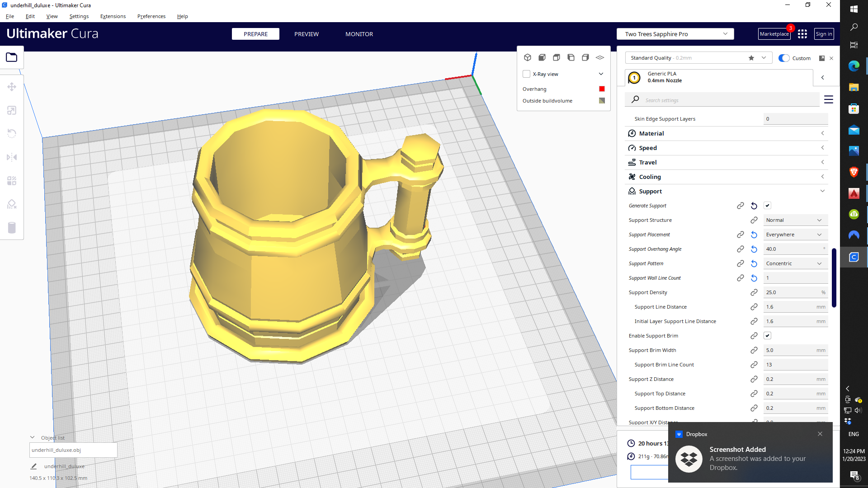Uncheck Enable Support Brim

point(767,336)
